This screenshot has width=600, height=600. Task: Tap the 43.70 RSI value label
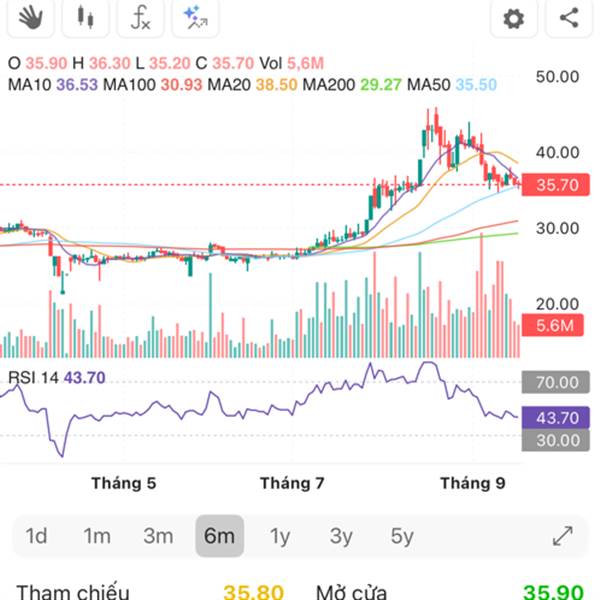556,417
